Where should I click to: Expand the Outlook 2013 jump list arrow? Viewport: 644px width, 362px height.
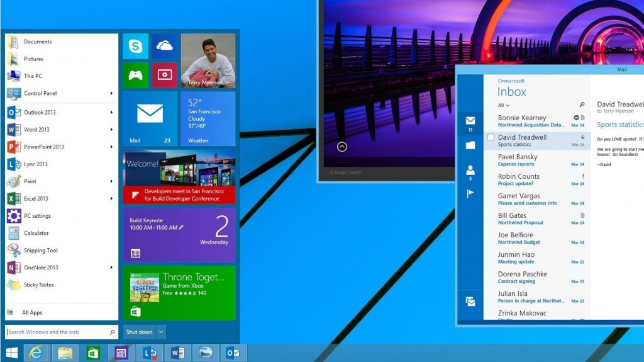coord(111,112)
